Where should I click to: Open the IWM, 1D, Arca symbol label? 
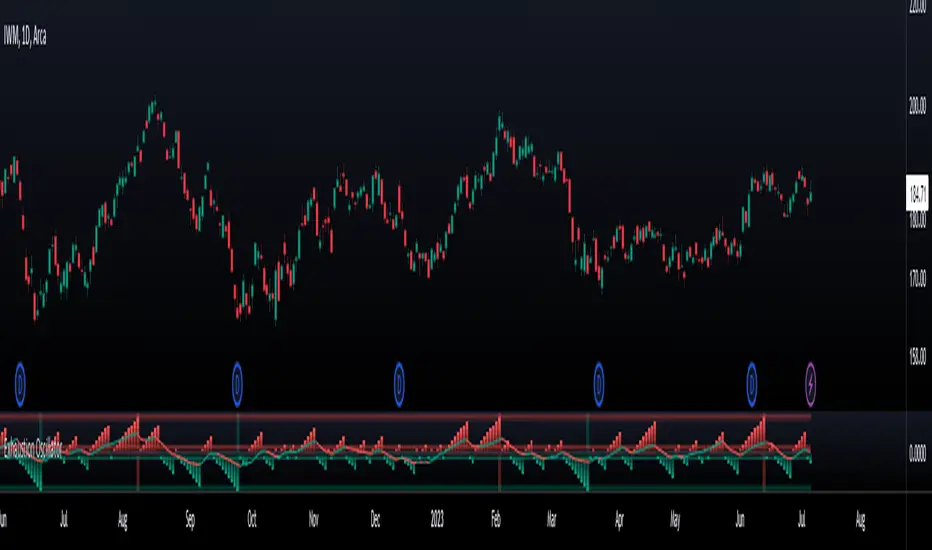25,36
